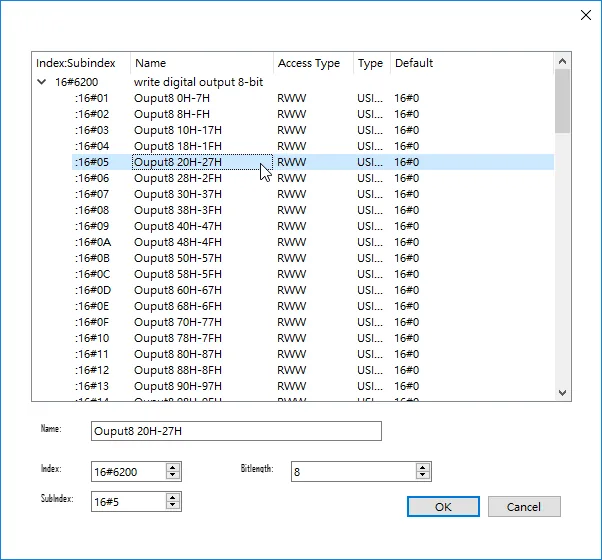Click the Type column header
This screenshot has height=560, width=602.
(372, 63)
